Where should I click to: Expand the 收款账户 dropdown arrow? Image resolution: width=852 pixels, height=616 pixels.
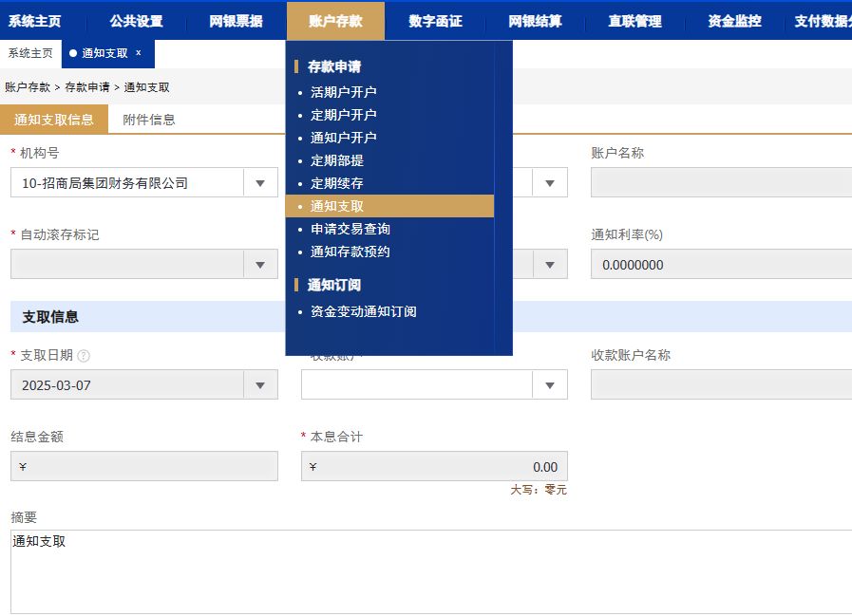click(x=549, y=385)
